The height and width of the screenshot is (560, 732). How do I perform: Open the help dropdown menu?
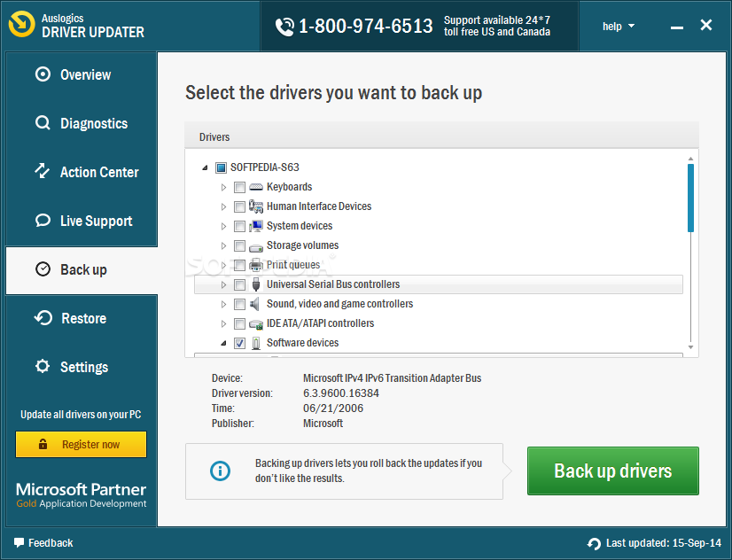pos(618,26)
